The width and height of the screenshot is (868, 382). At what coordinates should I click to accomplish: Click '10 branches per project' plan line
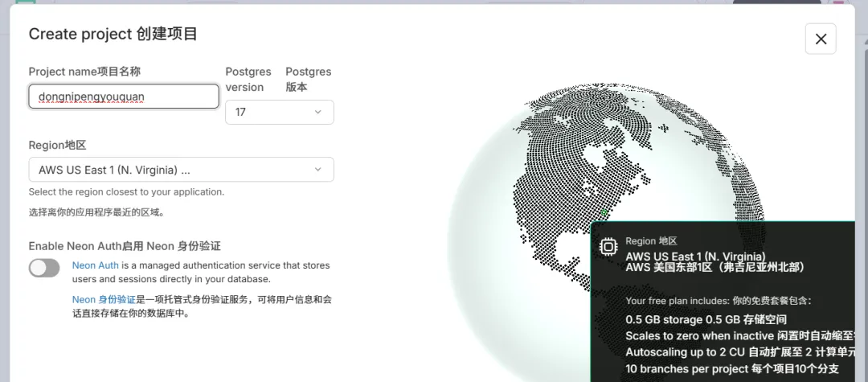732,368
